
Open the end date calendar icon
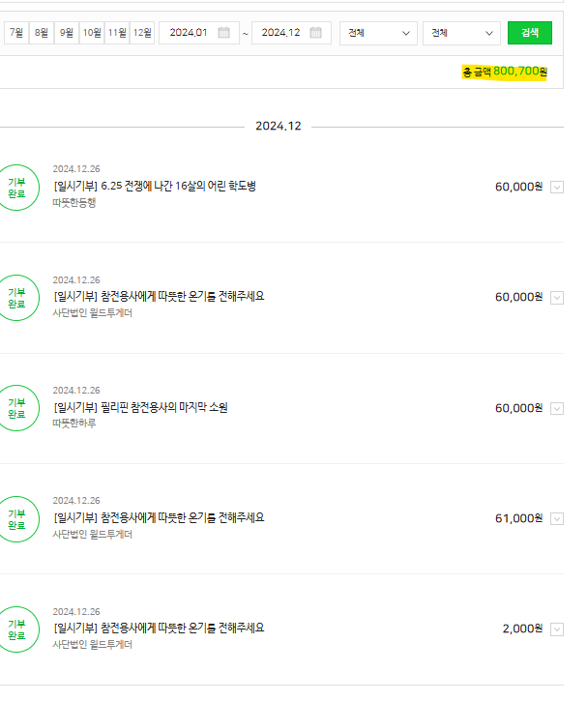point(315,33)
